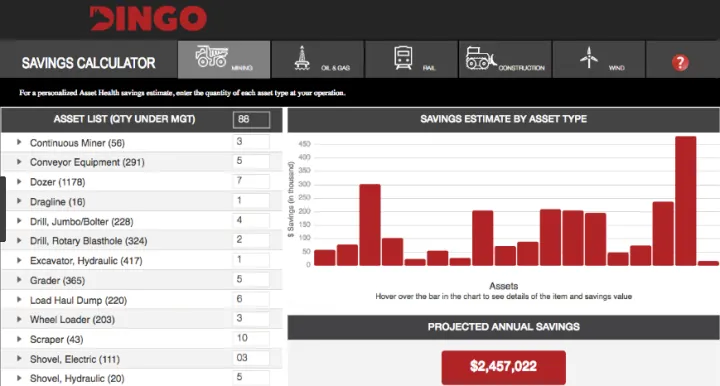Image resolution: width=720 pixels, height=386 pixels.
Task: Click the Conveyor Equipment quantity field
Action: [251, 161]
